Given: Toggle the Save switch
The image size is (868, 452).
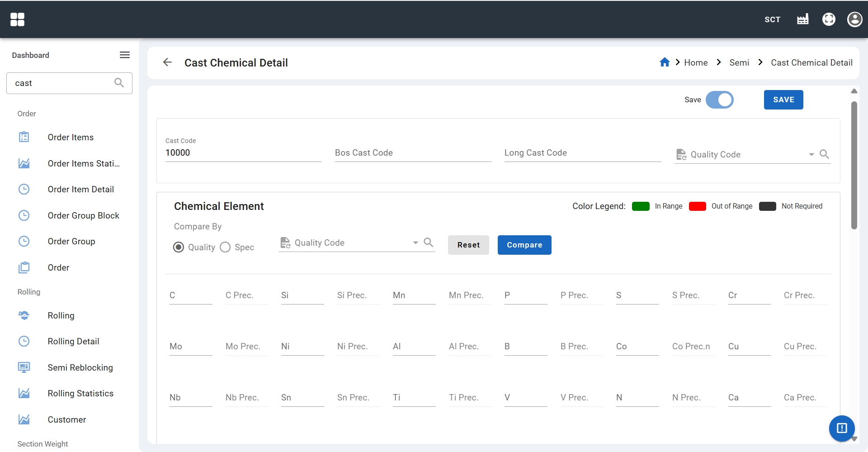Looking at the screenshot, I should click(x=720, y=100).
